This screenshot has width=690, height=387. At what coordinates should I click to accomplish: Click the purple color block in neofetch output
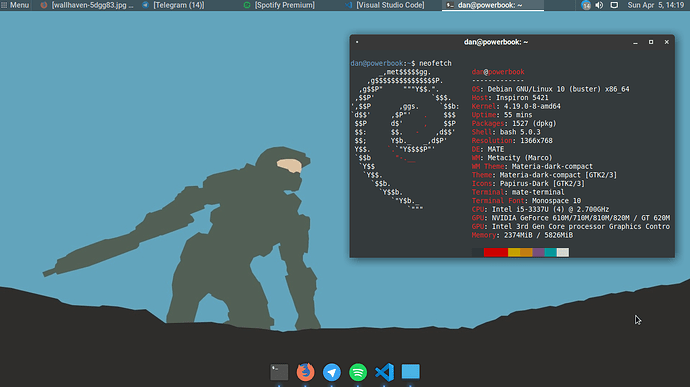pos(538,252)
